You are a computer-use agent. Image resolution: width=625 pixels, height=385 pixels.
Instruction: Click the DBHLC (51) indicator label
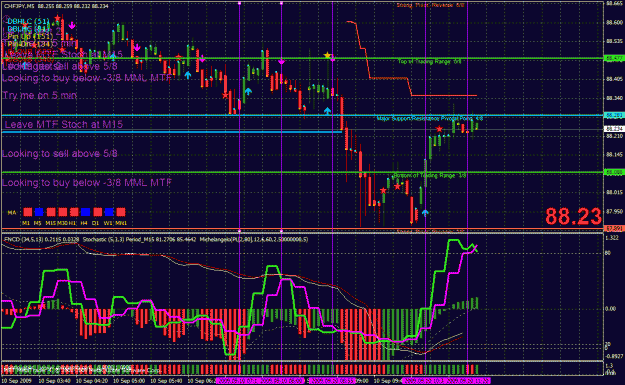(x=28, y=21)
